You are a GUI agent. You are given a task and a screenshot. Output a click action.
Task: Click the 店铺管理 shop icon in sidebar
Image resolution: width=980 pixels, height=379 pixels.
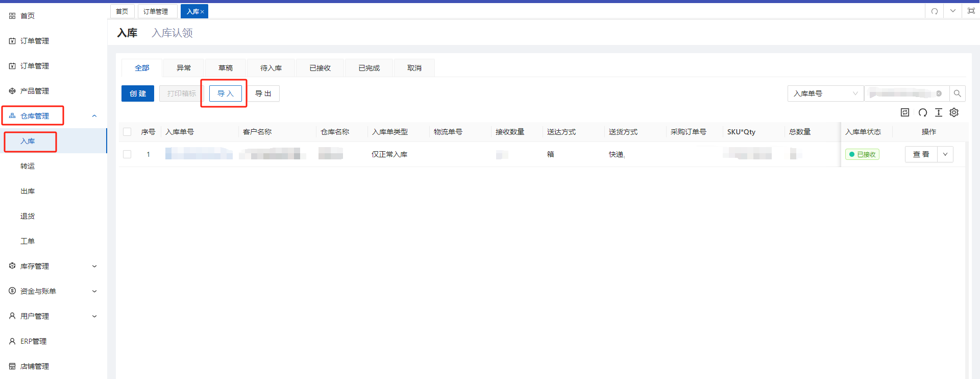[12, 366]
